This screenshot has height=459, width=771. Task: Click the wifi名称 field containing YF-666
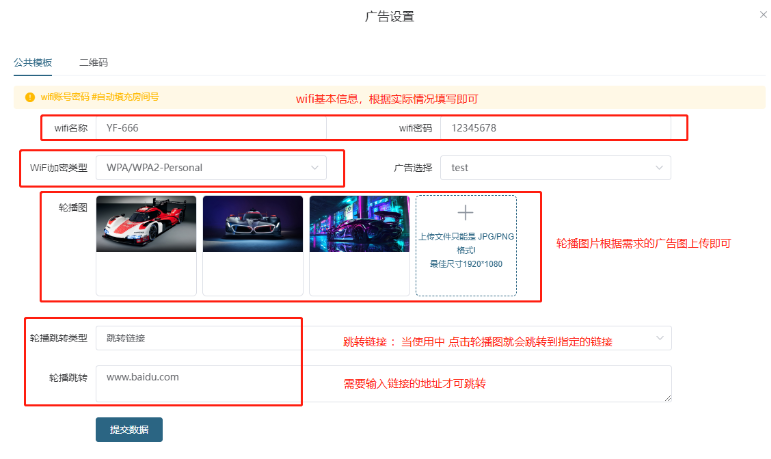click(x=210, y=128)
